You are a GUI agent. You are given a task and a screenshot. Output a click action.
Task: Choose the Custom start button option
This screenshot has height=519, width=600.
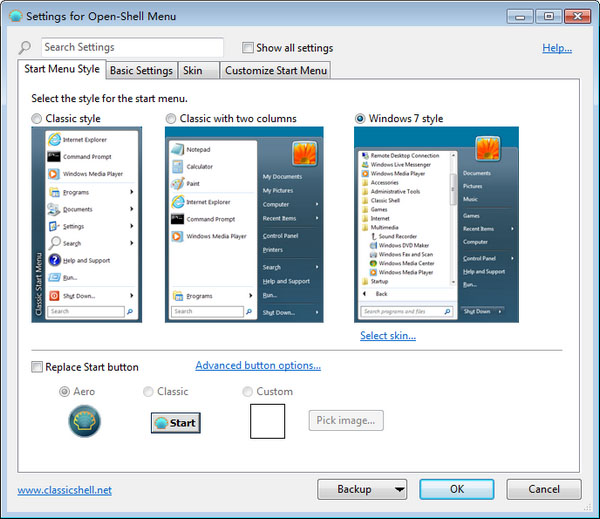(248, 392)
